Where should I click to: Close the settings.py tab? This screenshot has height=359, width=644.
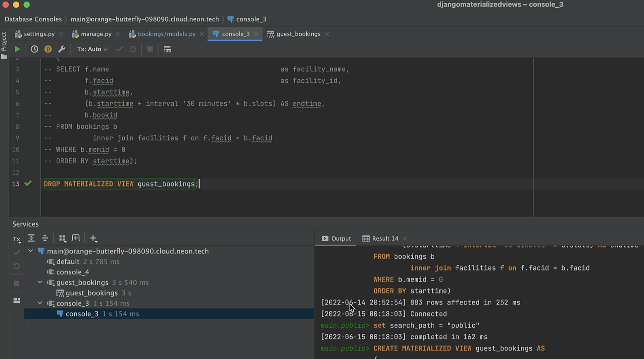point(61,34)
